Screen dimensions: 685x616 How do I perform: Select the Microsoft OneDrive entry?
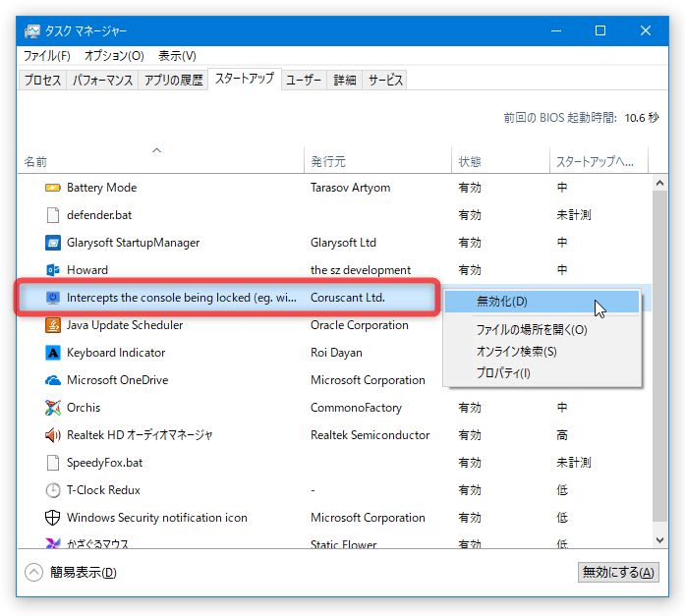click(x=118, y=380)
